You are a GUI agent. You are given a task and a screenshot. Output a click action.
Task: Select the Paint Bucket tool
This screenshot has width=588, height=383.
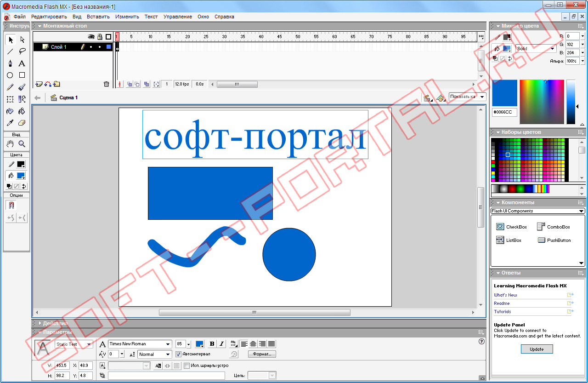tap(22, 111)
